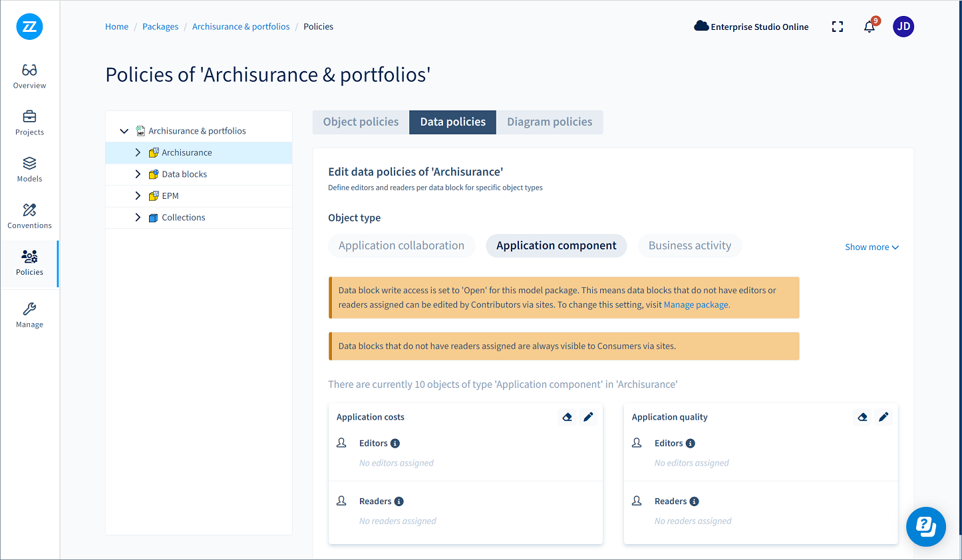Select the Business activity object type

[x=689, y=245]
